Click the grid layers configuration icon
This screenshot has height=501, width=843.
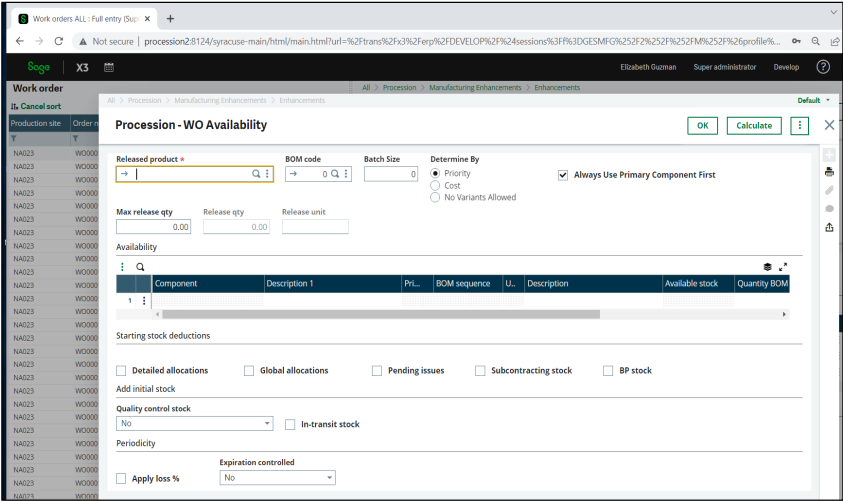pos(767,267)
